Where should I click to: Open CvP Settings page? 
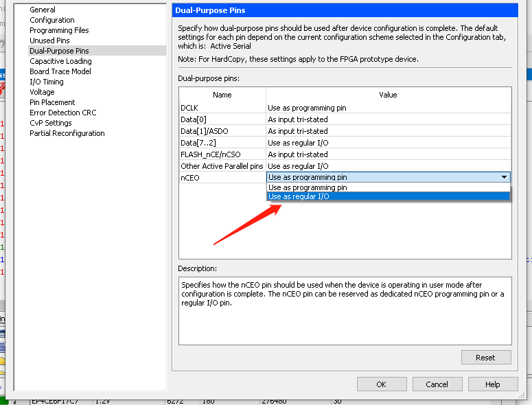[x=51, y=123]
